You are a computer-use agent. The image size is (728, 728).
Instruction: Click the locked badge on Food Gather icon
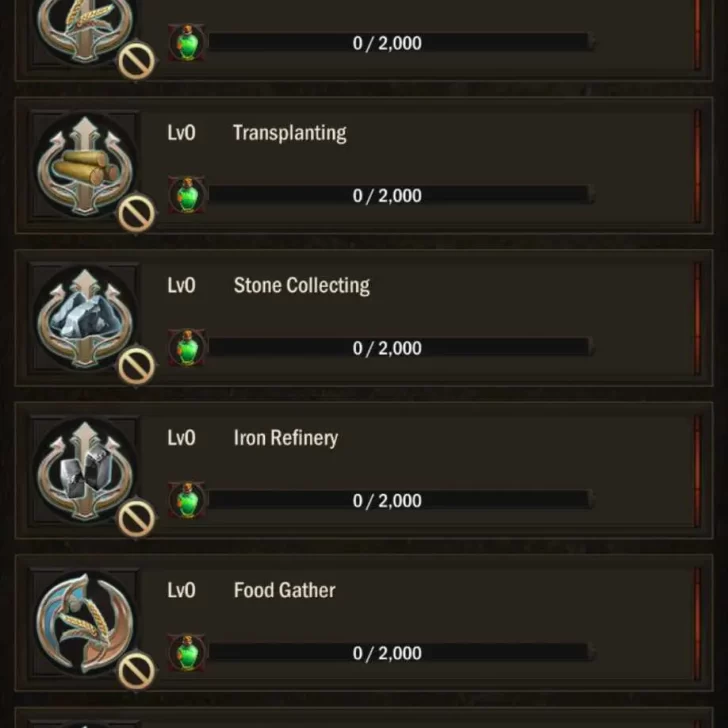tap(136, 671)
